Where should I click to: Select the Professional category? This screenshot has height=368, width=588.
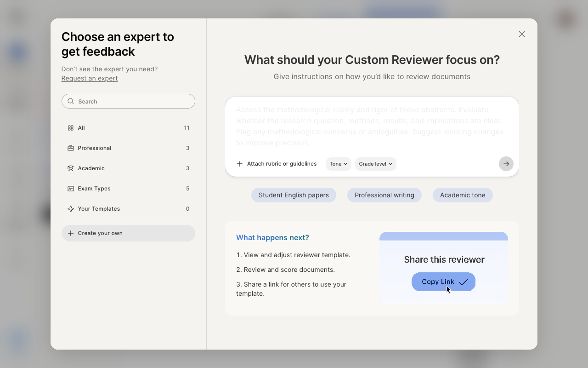128,148
